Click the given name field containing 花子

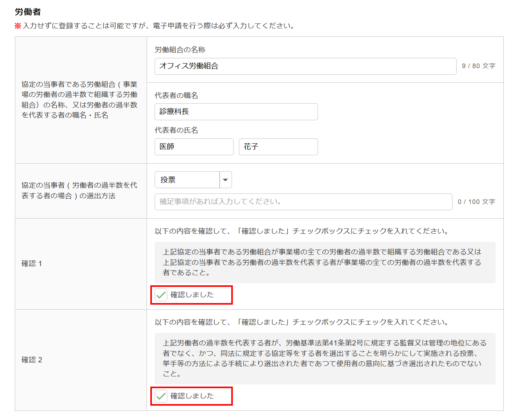point(278,147)
